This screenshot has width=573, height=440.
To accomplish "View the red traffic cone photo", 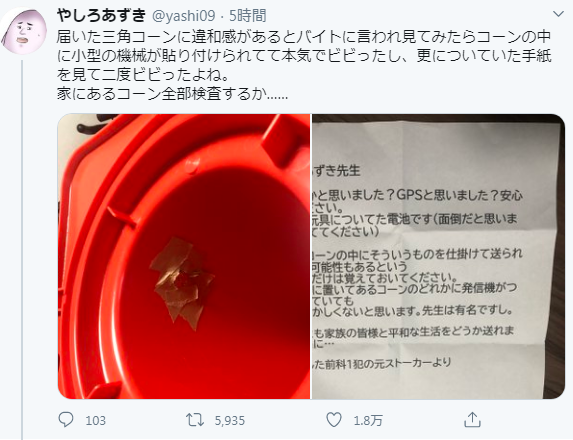I will pyautogui.click(x=184, y=256).
